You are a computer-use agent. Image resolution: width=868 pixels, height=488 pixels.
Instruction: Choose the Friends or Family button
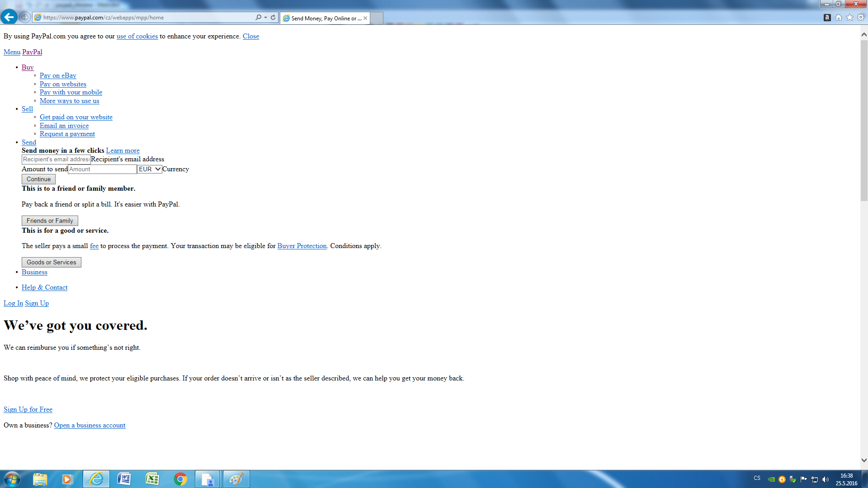50,221
